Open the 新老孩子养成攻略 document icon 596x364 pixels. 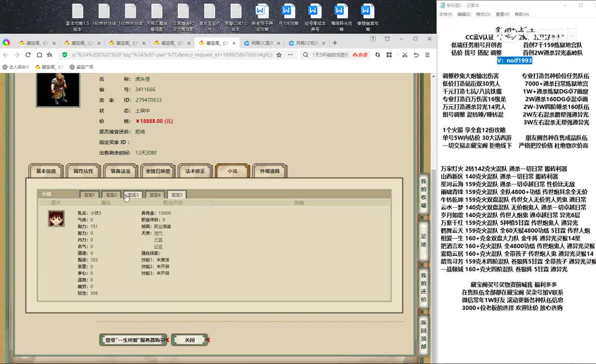coord(262,17)
